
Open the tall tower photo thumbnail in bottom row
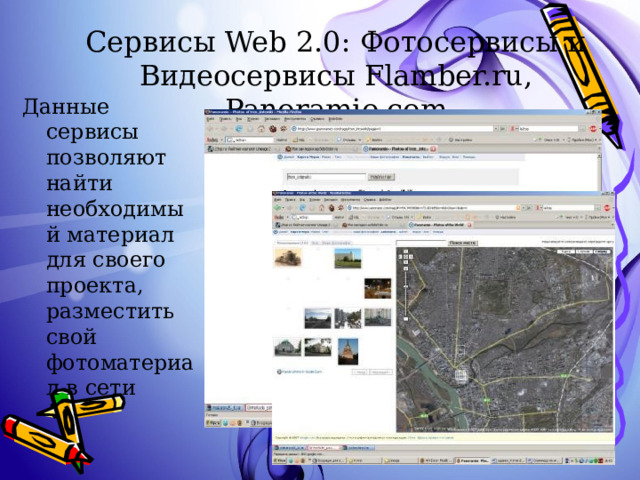coord(348,351)
